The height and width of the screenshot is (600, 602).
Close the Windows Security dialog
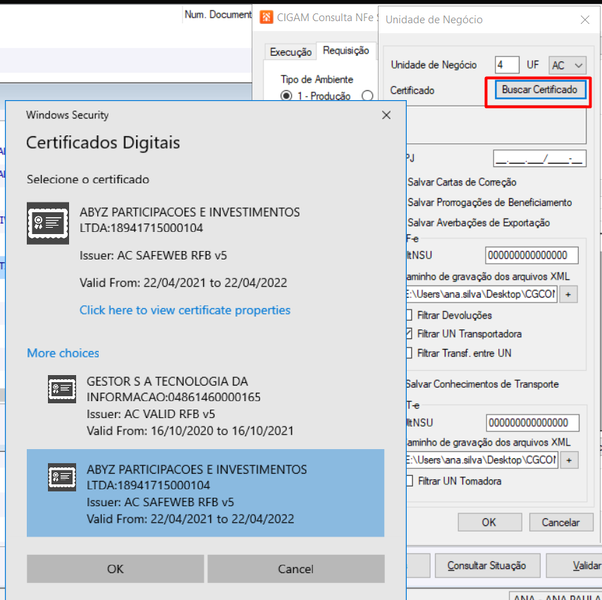coord(386,115)
